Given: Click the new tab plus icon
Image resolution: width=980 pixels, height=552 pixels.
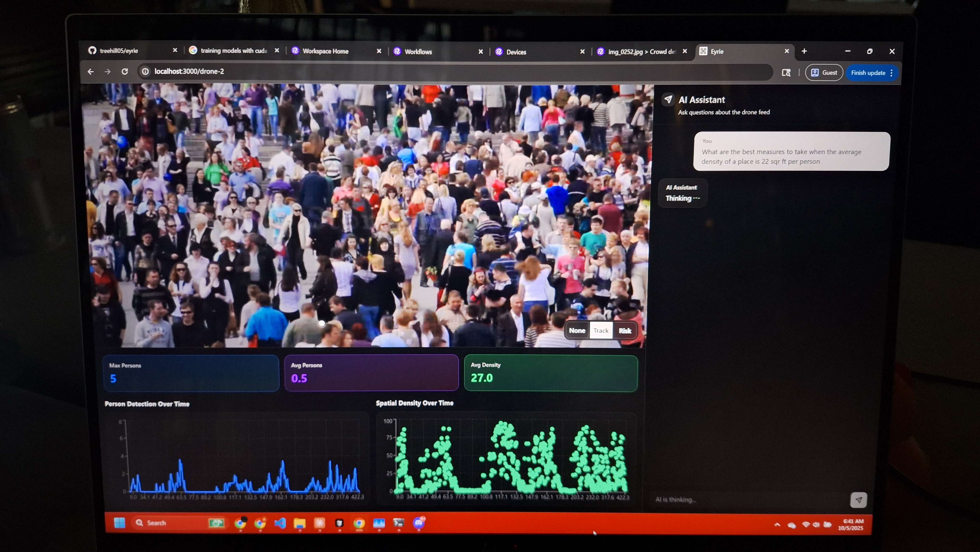Looking at the screenshot, I should coord(804,51).
